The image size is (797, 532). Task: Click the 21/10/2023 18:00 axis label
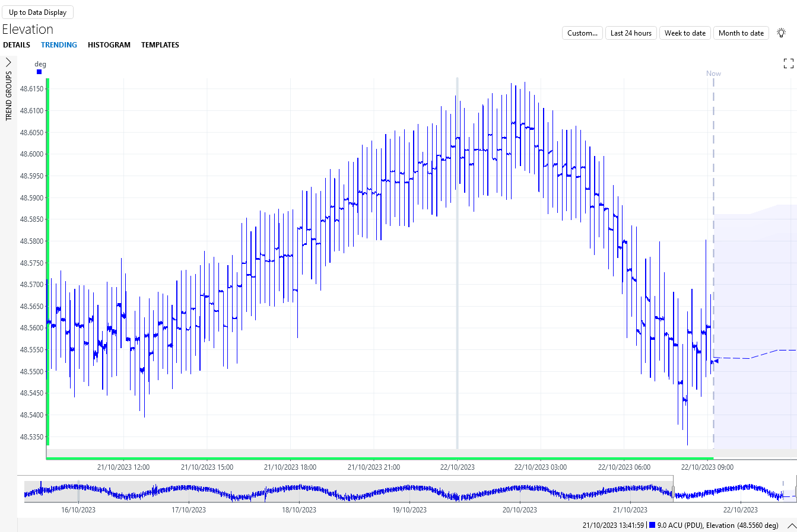tap(290, 467)
